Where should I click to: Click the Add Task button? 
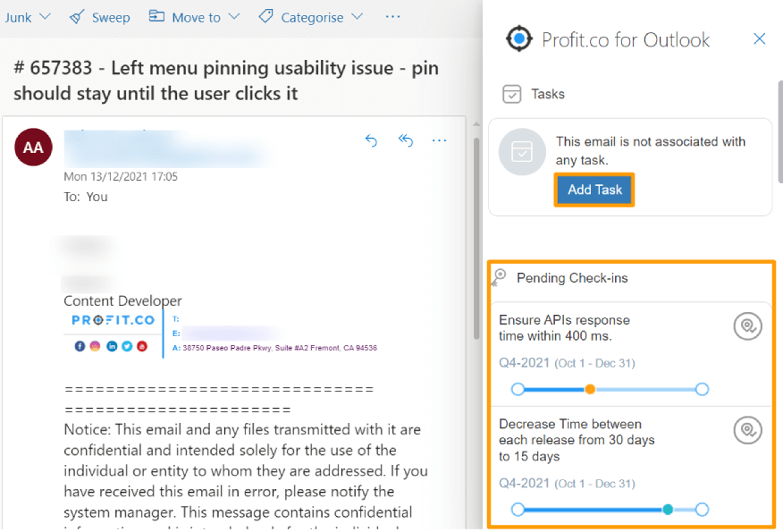pyautogui.click(x=594, y=190)
